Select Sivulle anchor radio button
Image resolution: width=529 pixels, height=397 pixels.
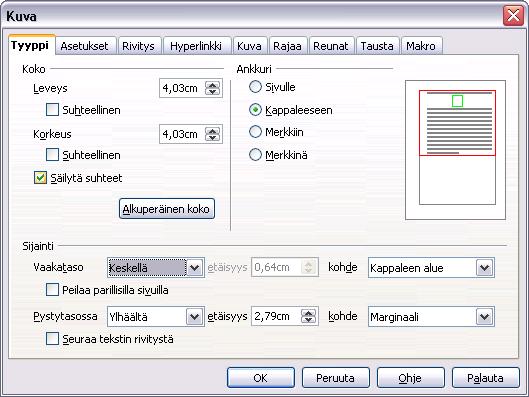[x=255, y=87]
